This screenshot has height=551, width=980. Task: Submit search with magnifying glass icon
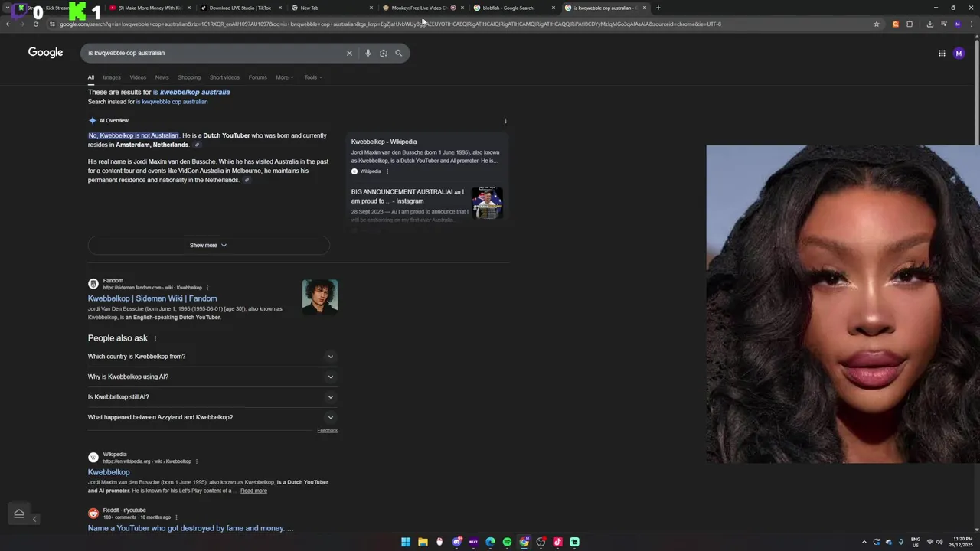coord(398,53)
